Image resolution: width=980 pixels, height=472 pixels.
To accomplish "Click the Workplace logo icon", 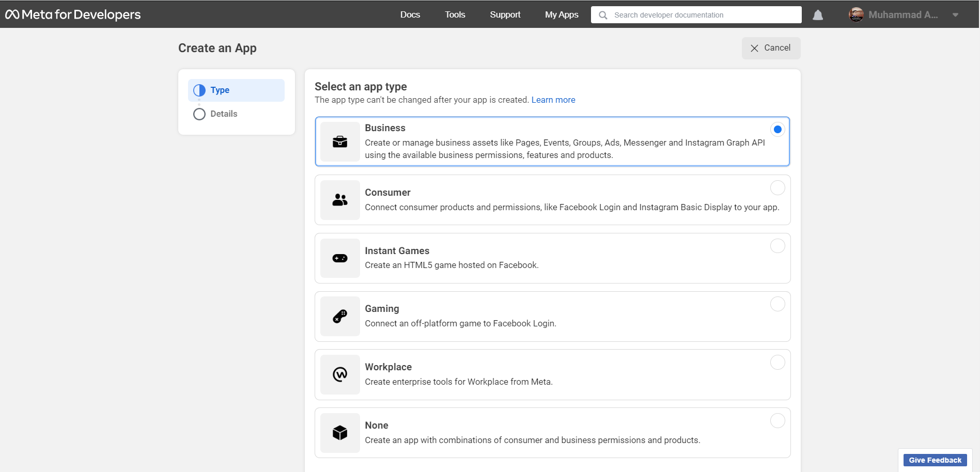I will [340, 374].
